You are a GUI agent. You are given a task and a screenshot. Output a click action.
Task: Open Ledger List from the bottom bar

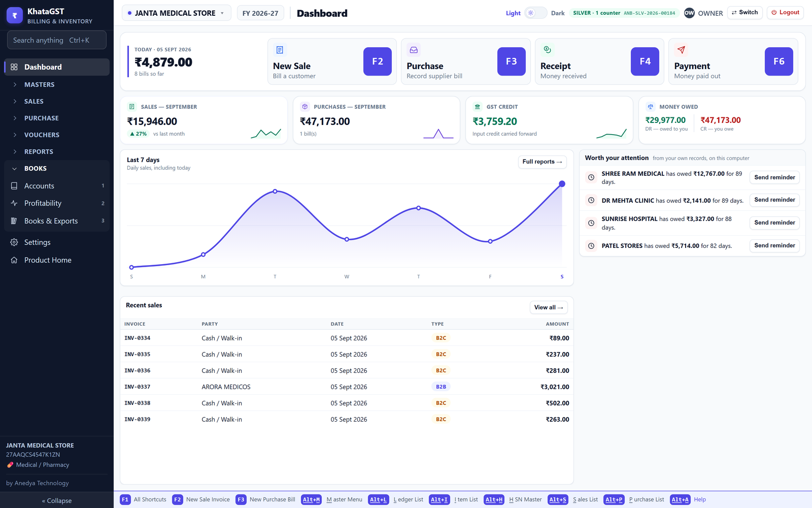[x=396, y=500]
